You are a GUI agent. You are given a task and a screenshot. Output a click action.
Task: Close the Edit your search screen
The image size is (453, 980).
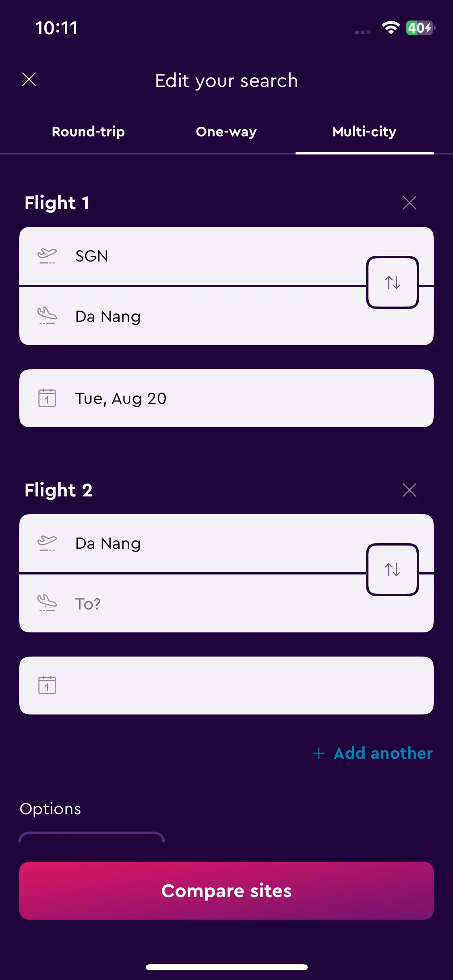[29, 79]
